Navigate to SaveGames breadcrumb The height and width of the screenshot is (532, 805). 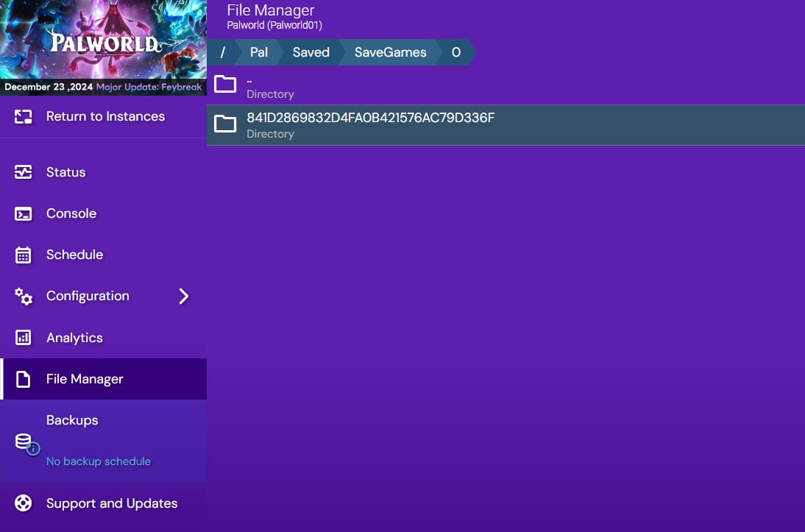point(390,53)
